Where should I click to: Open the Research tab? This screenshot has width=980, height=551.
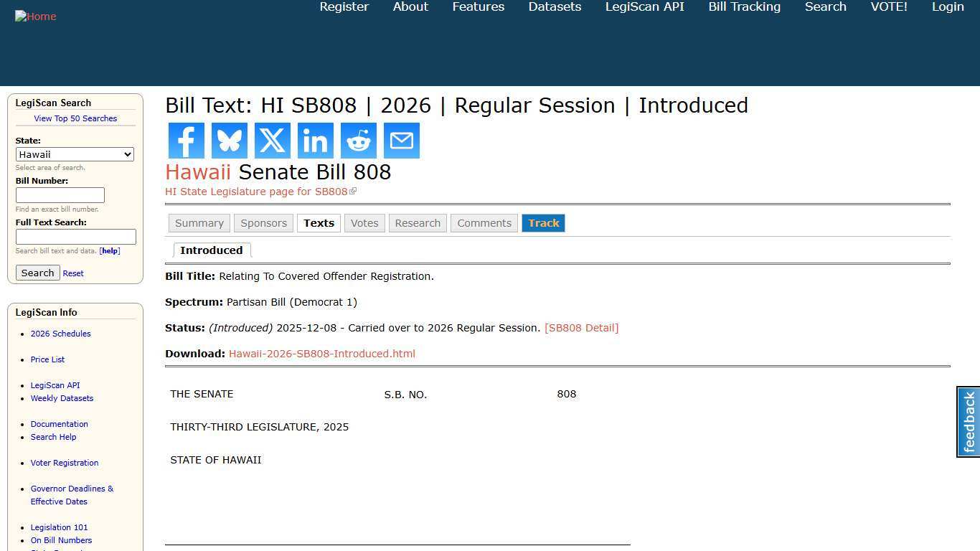point(418,222)
